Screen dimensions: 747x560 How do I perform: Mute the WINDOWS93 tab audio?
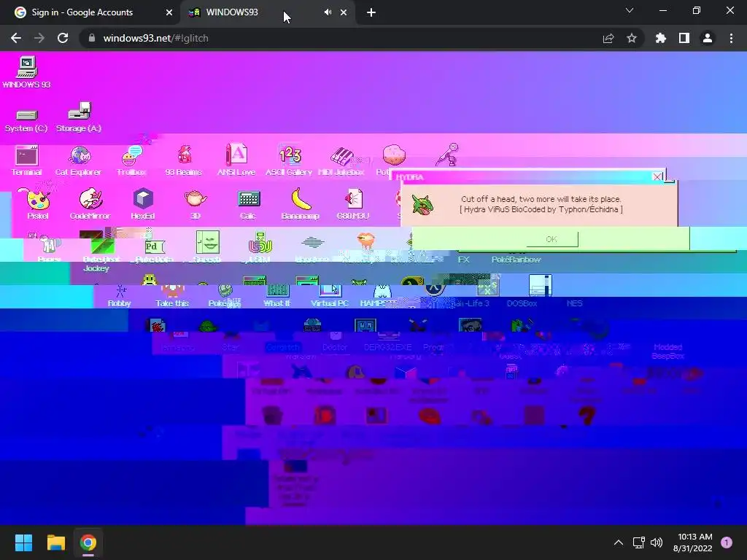(328, 12)
